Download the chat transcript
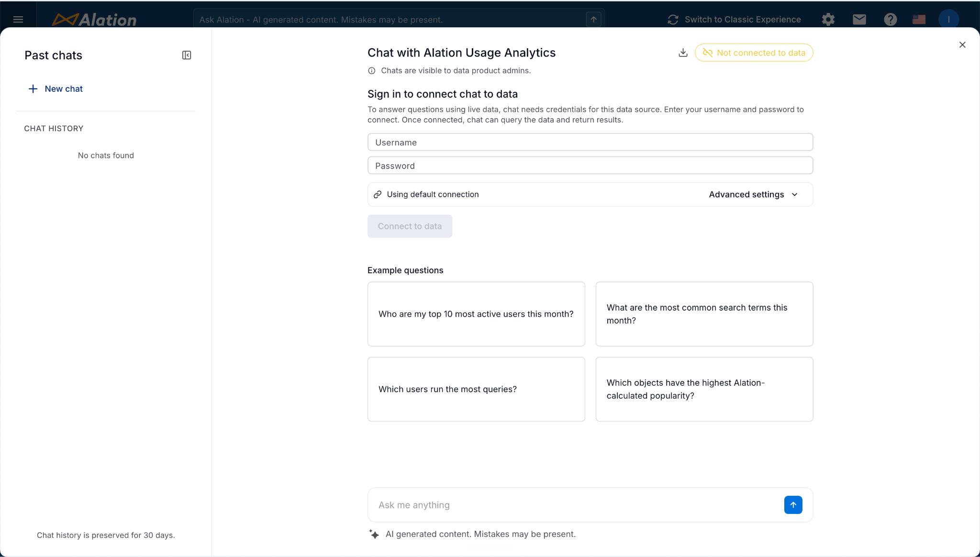This screenshot has height=557, width=980. point(683,53)
